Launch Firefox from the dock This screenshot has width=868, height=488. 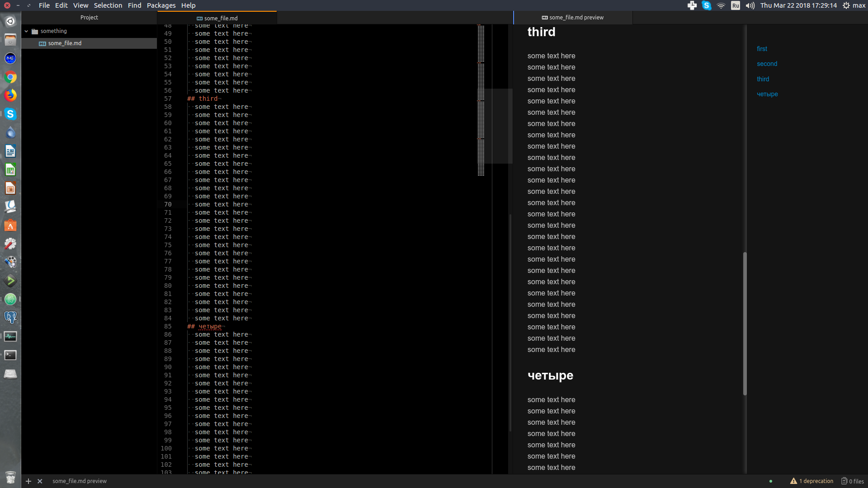[x=10, y=95]
